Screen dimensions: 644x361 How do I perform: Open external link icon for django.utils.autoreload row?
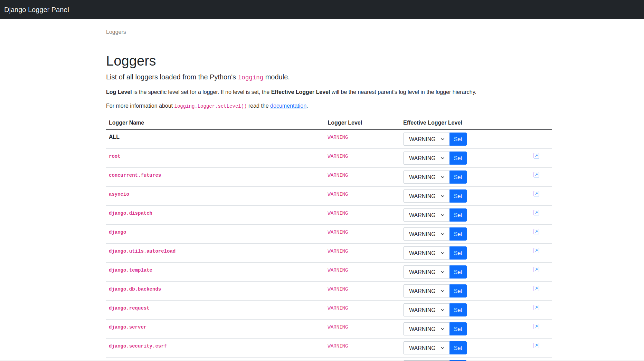click(x=536, y=251)
